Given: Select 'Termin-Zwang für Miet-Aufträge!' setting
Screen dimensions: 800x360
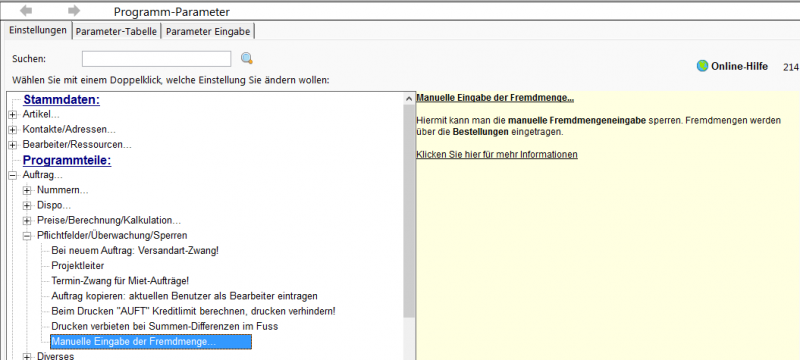Looking at the screenshot, I should (120, 281).
